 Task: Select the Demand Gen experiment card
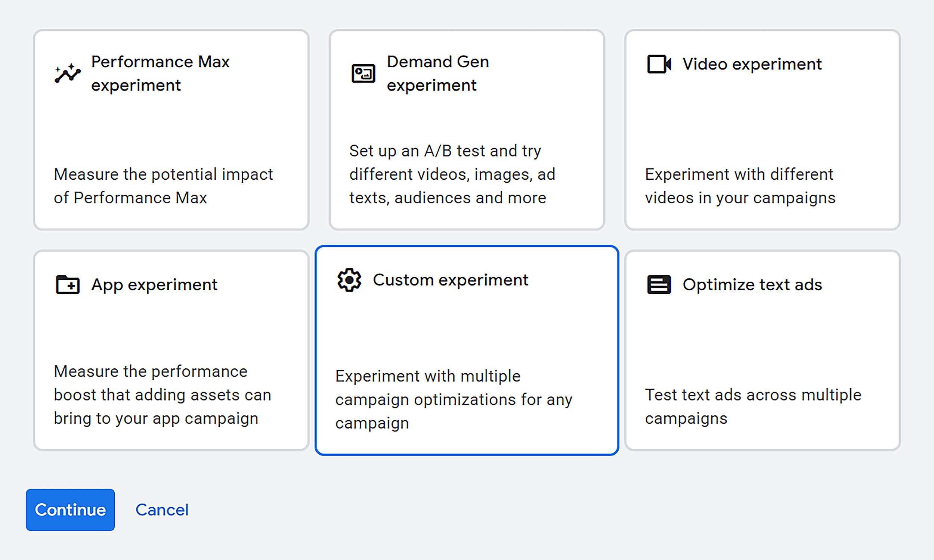[467, 129]
